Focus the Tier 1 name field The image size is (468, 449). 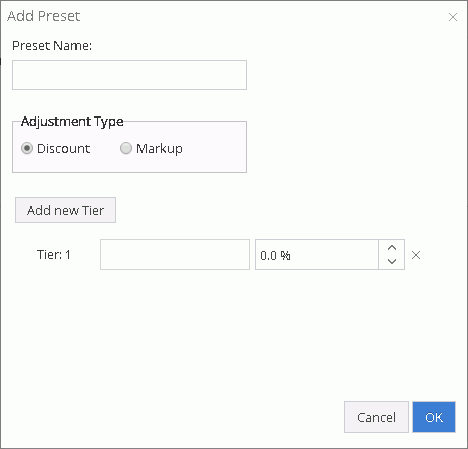(175, 254)
